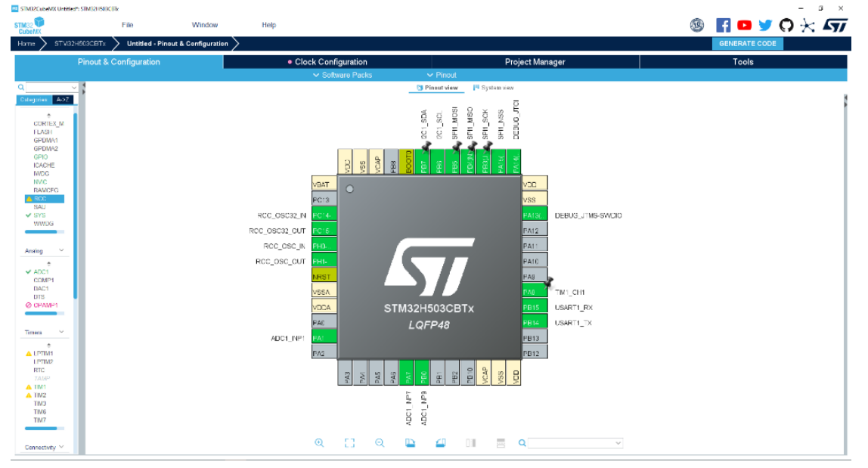Select LPTIM1 in the Timers list

(43, 353)
